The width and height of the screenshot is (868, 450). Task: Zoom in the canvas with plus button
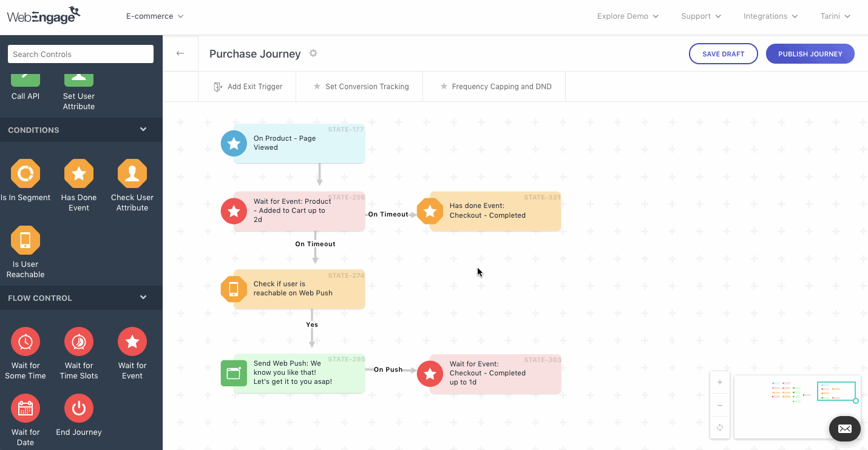[720, 382]
